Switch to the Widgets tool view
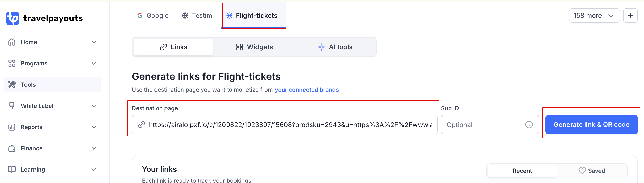This screenshot has height=183, width=644. tap(254, 47)
